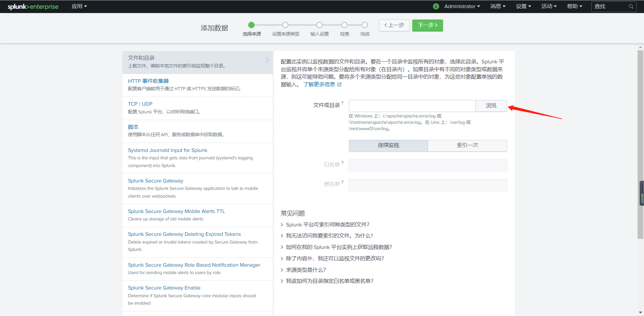
Task: Expand FAQ: 除了内容外，我还可以监视文件的更改吗
Action: coord(332,259)
